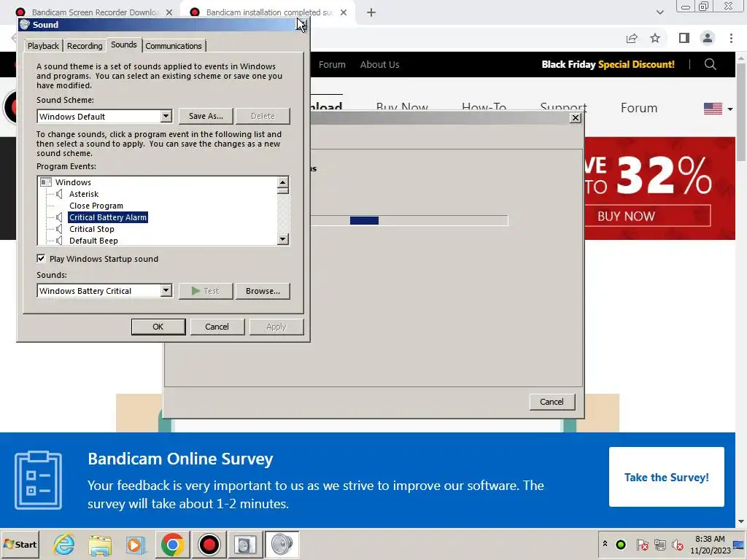Close the installer progress dialog
The height and width of the screenshot is (560, 747).
[576, 117]
